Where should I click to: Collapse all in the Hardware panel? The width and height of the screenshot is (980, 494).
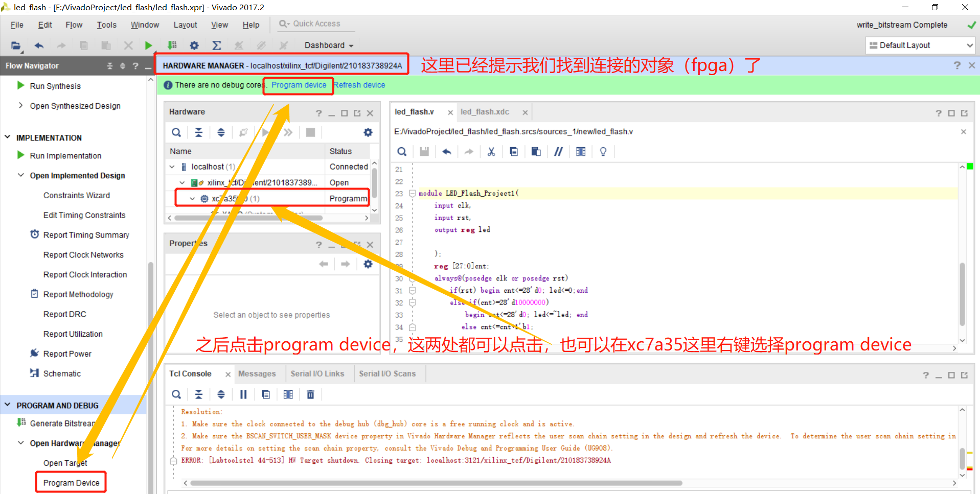point(199,132)
